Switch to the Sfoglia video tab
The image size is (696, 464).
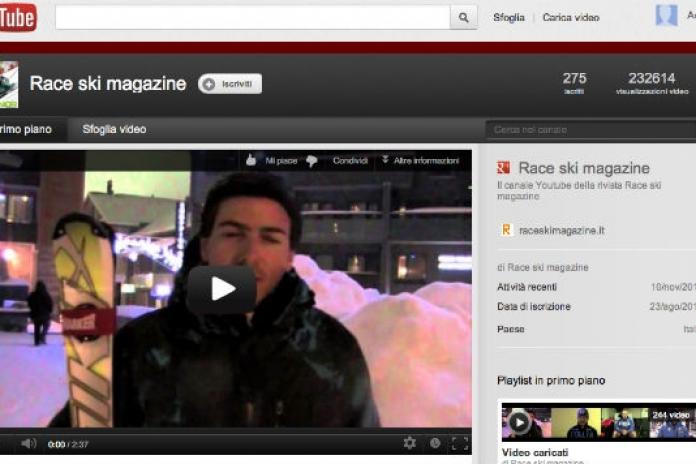point(114,129)
